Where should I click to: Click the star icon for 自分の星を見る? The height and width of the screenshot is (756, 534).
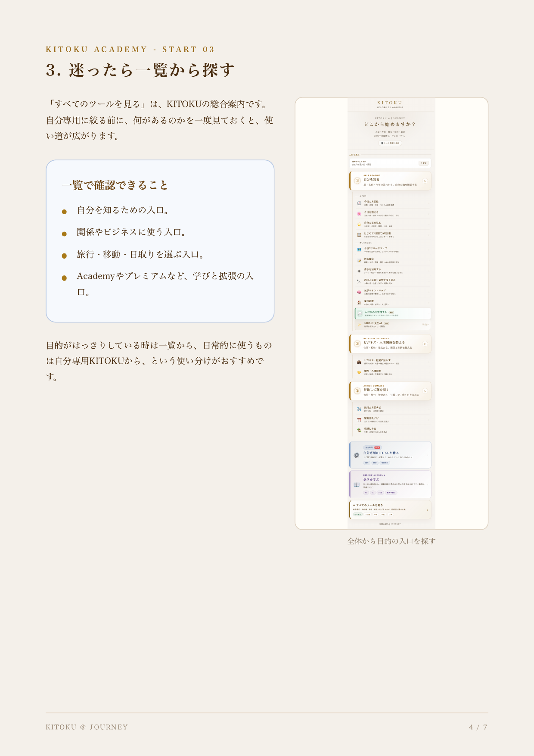coord(359,224)
